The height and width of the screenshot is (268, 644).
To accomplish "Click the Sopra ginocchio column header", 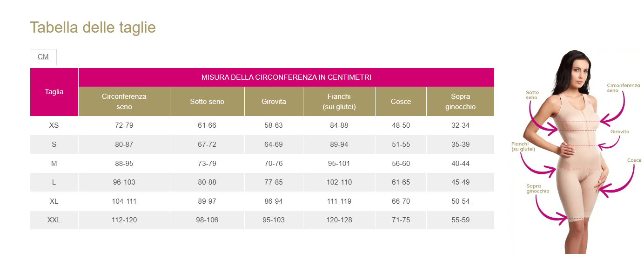I will click(x=460, y=102).
